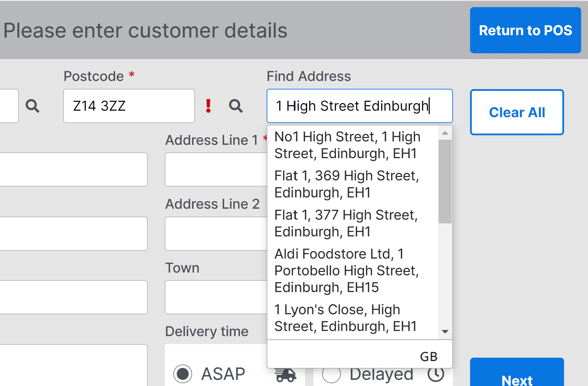Click the address list scrollbar thumb

(445, 181)
